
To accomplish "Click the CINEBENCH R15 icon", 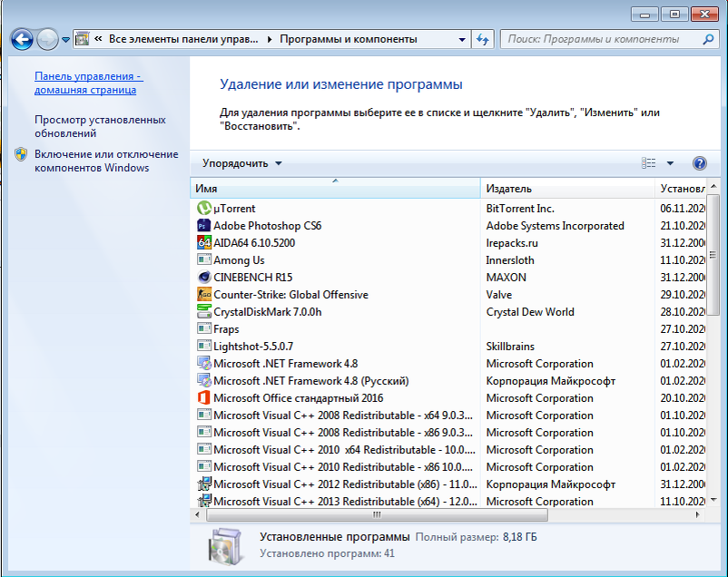I will click(x=204, y=277).
